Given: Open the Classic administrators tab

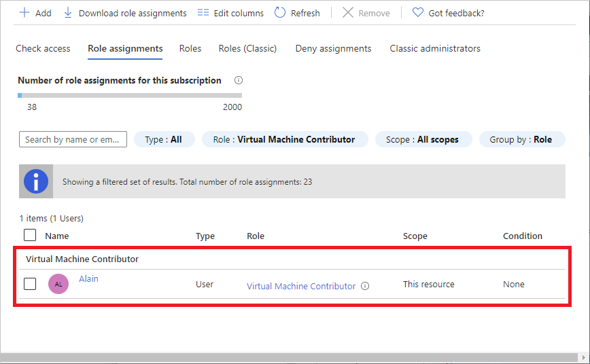Looking at the screenshot, I should point(435,48).
